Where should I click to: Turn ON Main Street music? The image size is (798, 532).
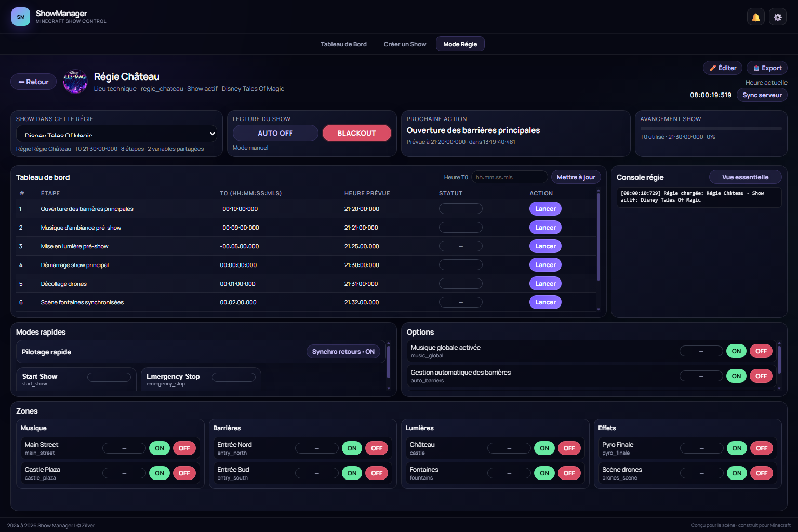(x=159, y=448)
